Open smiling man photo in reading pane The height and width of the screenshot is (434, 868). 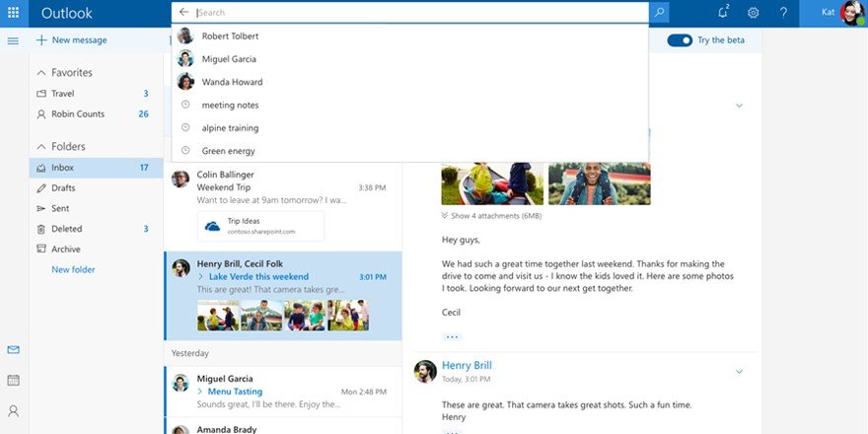[600, 183]
